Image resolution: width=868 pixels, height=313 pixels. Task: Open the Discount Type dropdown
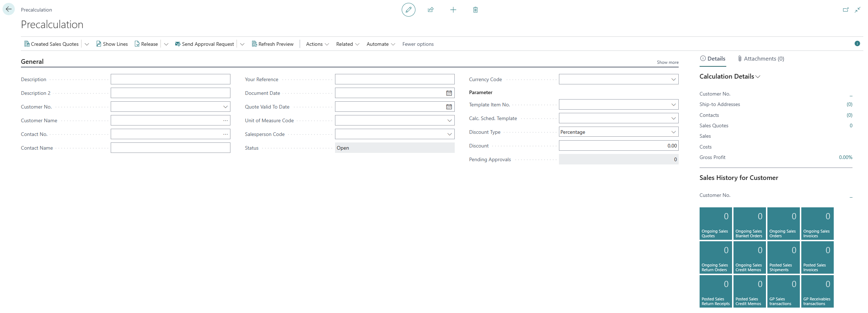coord(673,132)
